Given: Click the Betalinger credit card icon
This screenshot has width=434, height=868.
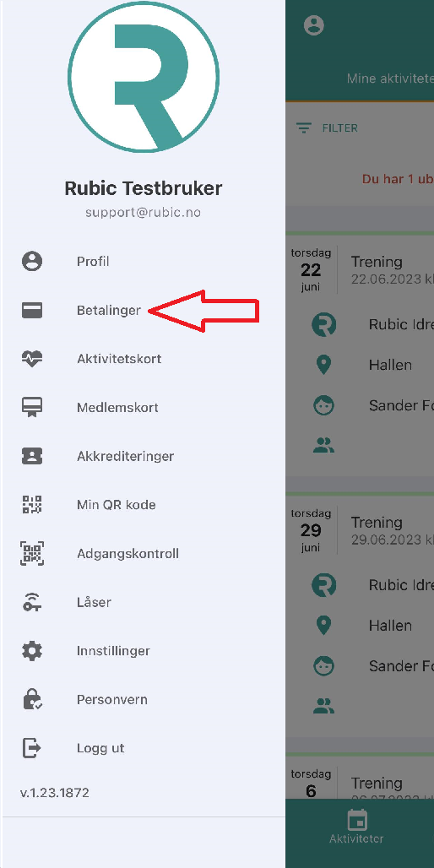Looking at the screenshot, I should tap(32, 310).
